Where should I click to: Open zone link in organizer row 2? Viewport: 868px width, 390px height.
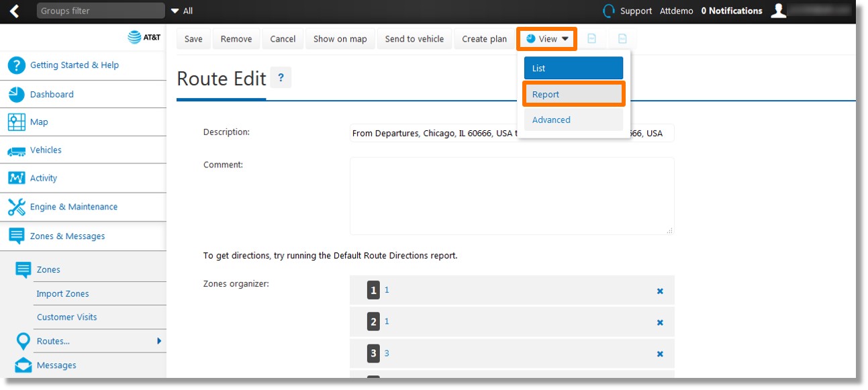pyautogui.click(x=387, y=322)
